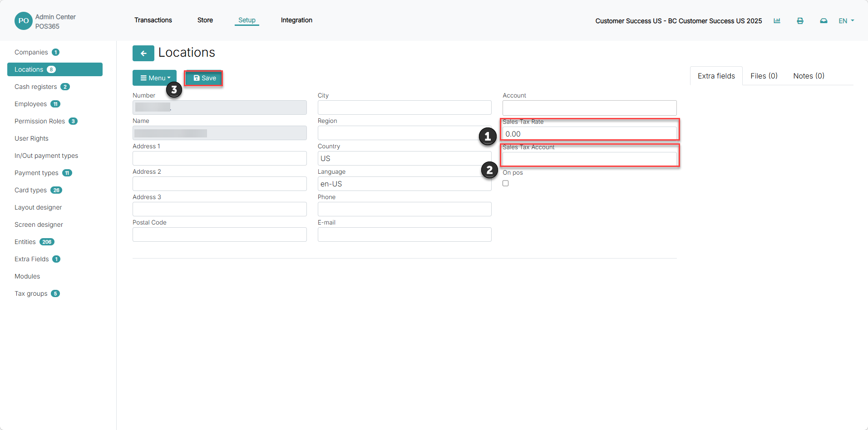This screenshot has width=868, height=430.
Task: Go back with the arrow button
Action: [143, 53]
